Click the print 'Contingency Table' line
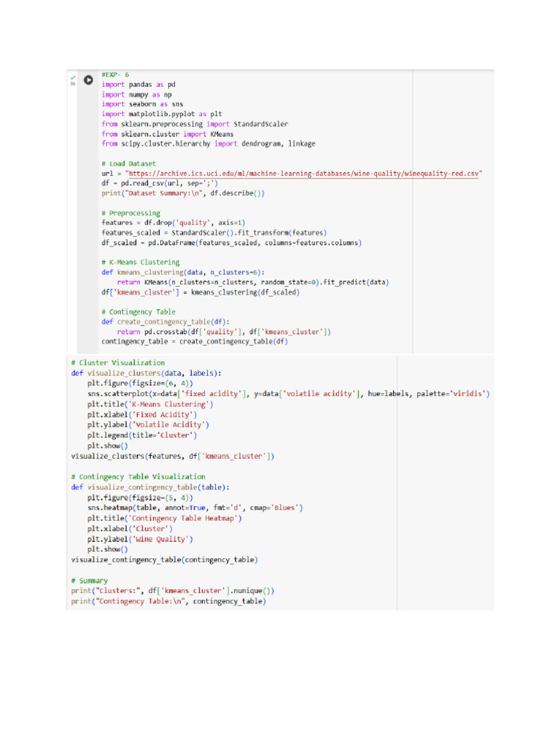 coord(168,602)
